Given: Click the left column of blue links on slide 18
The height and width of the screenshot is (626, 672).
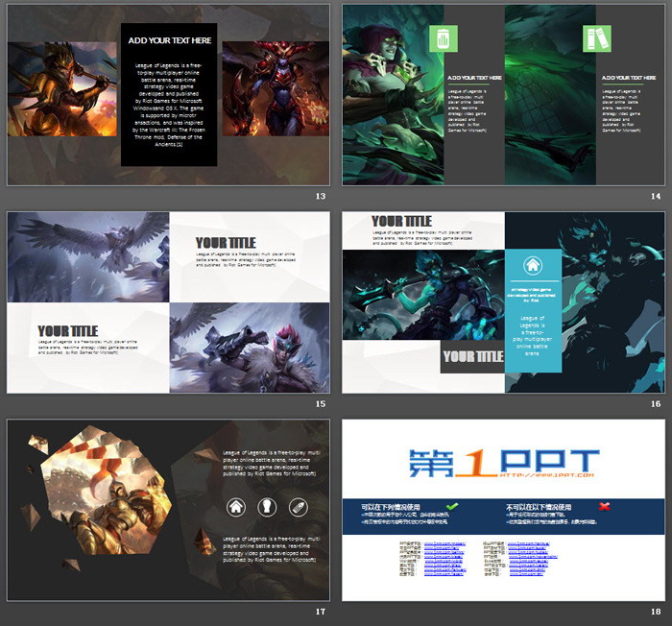Looking at the screenshot, I should pyautogui.click(x=444, y=559).
